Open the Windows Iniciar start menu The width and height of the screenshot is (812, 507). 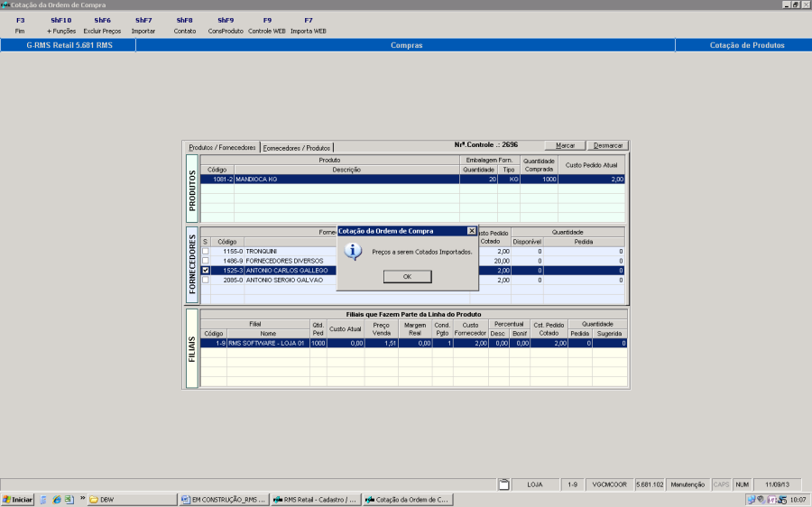click(x=18, y=499)
